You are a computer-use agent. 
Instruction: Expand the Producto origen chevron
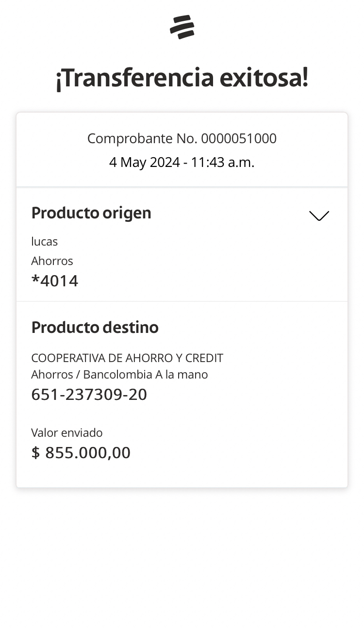pyautogui.click(x=319, y=216)
